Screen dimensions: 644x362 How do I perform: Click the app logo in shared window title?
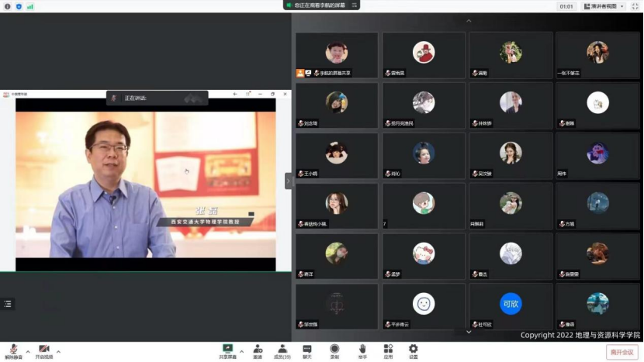pos(5,94)
